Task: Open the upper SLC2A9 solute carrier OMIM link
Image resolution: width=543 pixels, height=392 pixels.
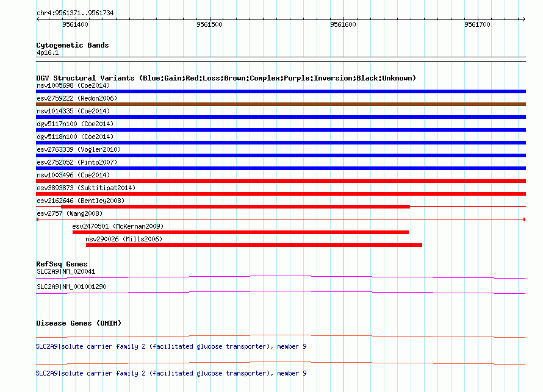Action: [x=171, y=346]
